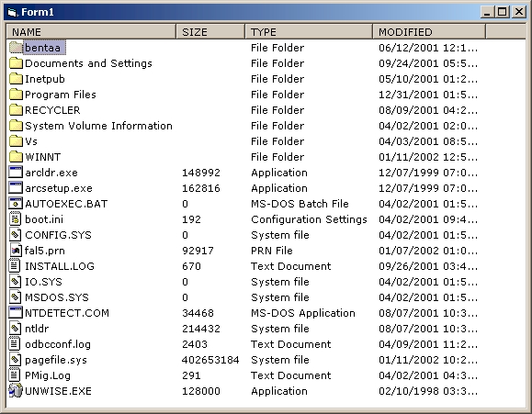Sort by the SIZE column header
532x414 pixels.
(210, 32)
